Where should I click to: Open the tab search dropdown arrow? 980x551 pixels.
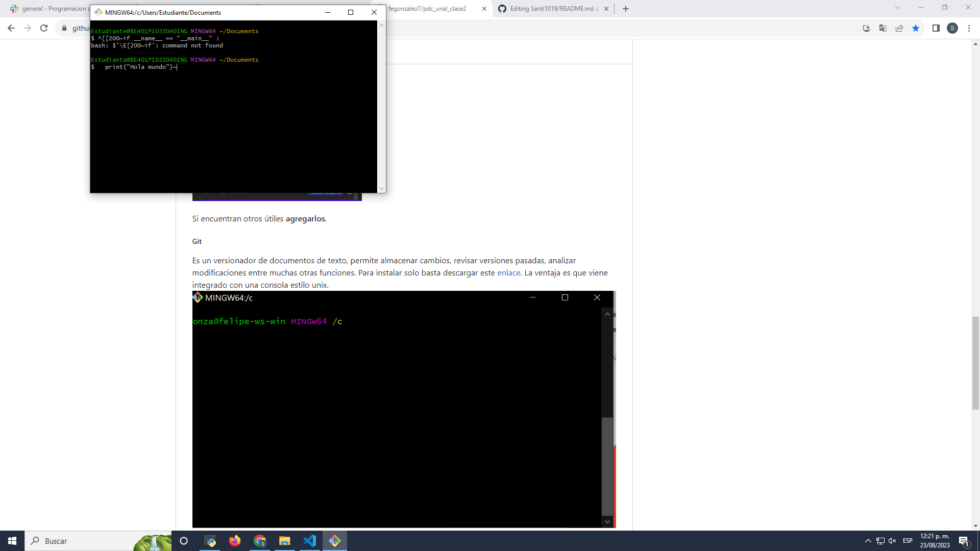[897, 8]
